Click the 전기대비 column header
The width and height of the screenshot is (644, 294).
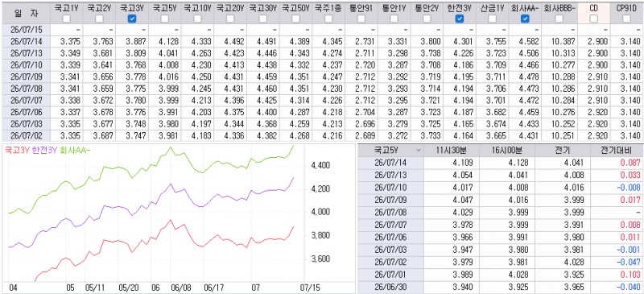coord(617,151)
